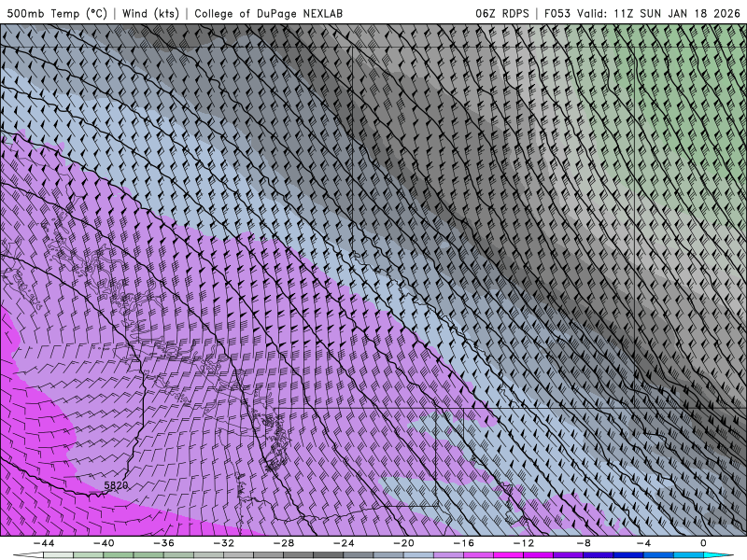Click the '500mb Temp (°C)' title text

point(57,13)
